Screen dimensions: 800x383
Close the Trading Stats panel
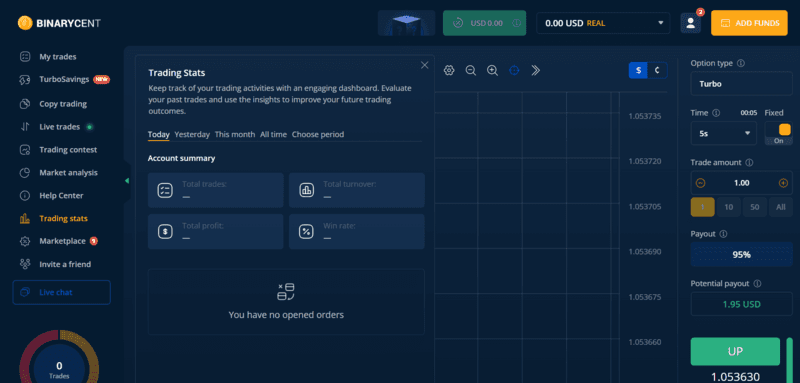point(424,65)
